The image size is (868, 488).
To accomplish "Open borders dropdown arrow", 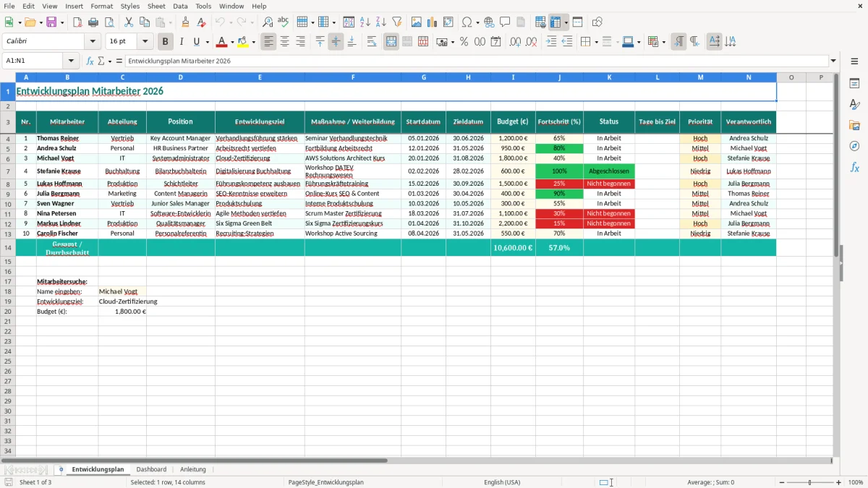I will pos(595,42).
